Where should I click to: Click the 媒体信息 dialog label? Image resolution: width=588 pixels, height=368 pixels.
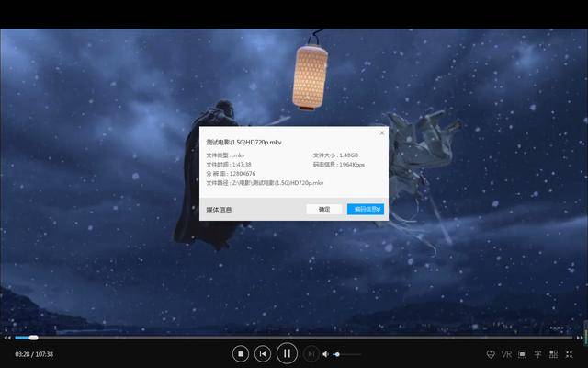[x=219, y=210]
